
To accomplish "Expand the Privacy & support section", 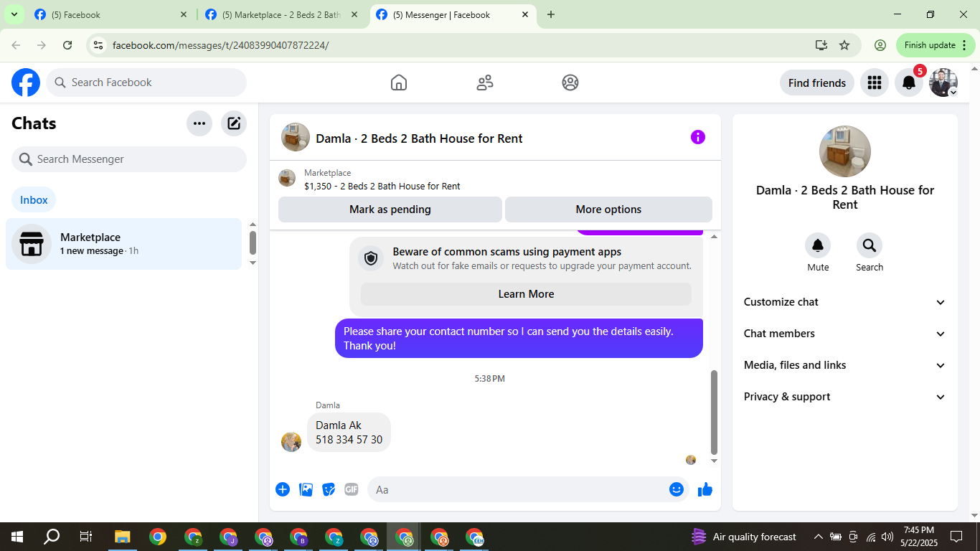I will tap(845, 397).
